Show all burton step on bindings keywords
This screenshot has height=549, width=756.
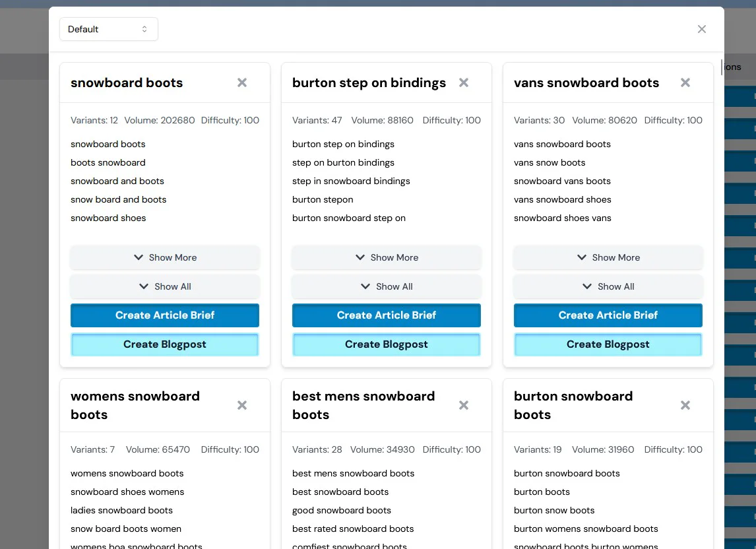coord(387,286)
